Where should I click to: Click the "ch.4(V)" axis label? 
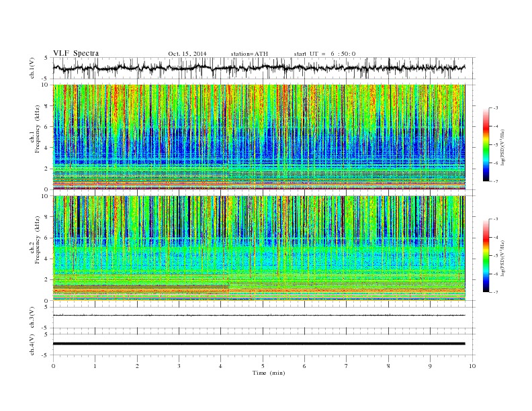coord(32,345)
